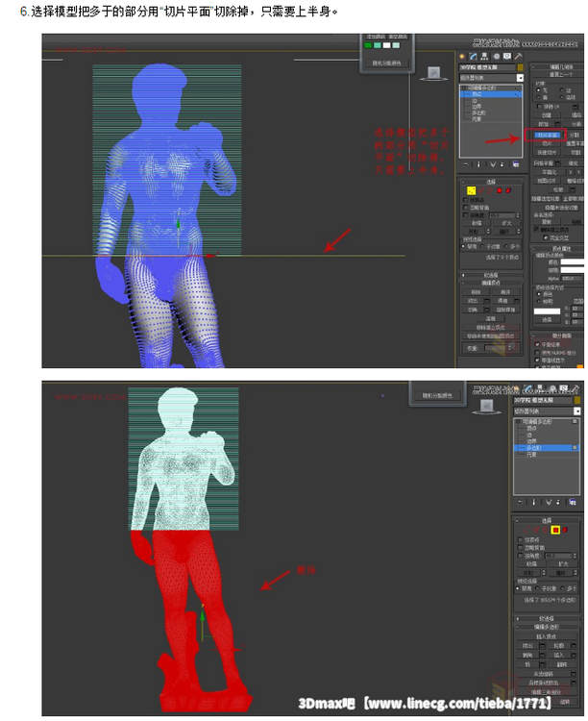Open Create tab in upper screenshot command panel

[x=462, y=57]
